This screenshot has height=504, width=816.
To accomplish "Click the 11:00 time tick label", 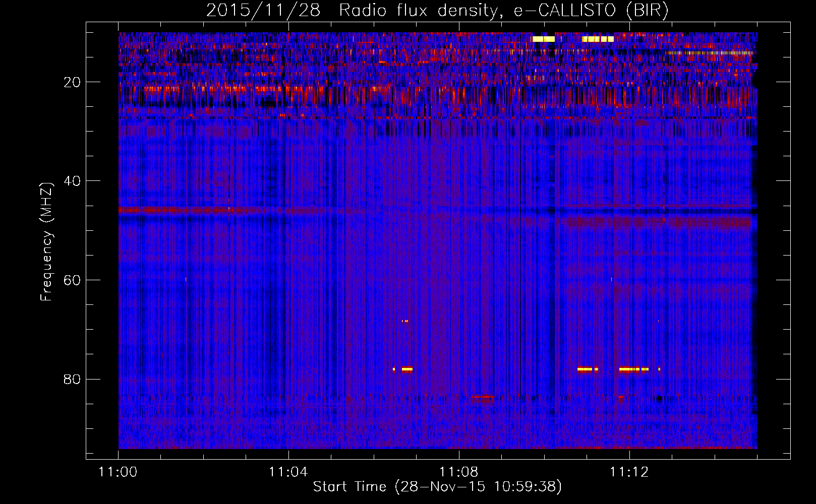I will coord(118,472).
